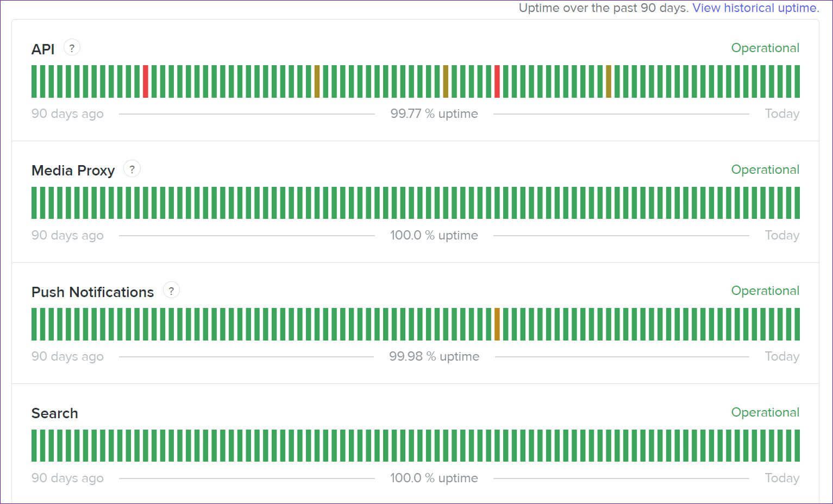Image resolution: width=833 pixels, height=504 pixels.
Task: Click the API Operational status label
Action: [765, 48]
